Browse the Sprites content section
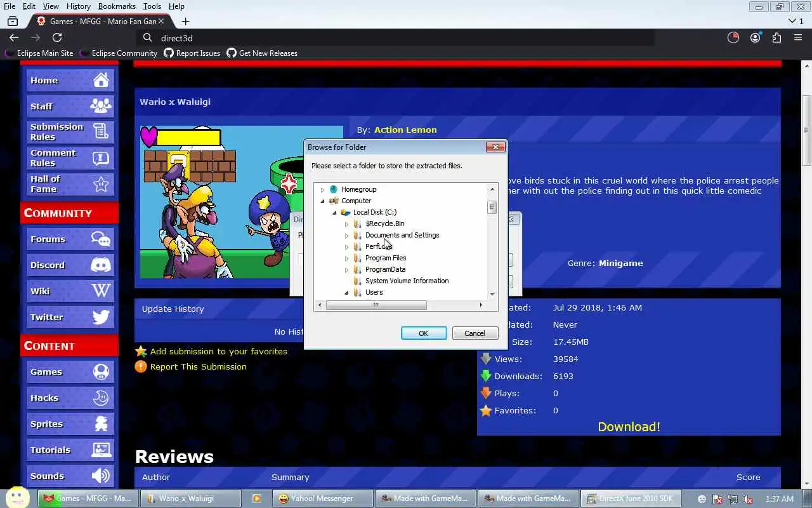 click(70, 424)
